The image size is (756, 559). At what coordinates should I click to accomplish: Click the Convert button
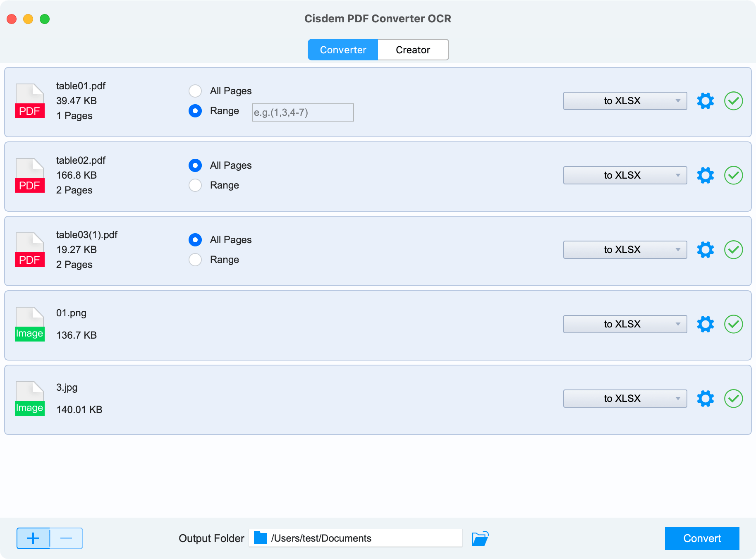[701, 538]
